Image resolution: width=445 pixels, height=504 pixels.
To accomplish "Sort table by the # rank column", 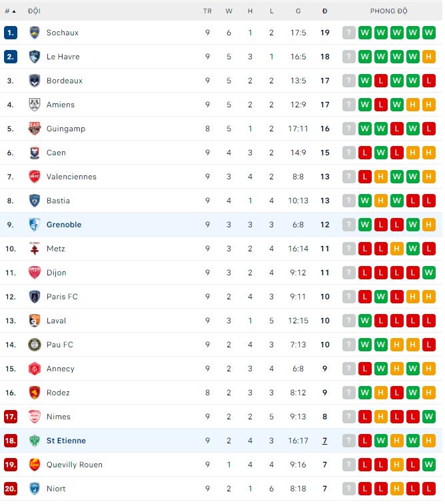I will [10, 11].
